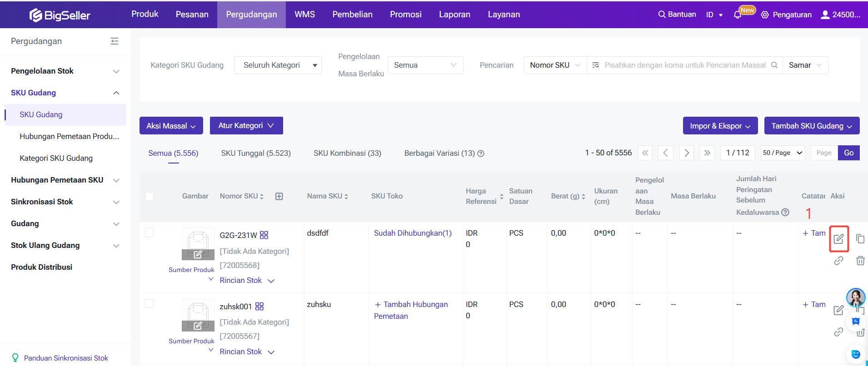Switch to the SKU Kombinasi tab

(347, 153)
